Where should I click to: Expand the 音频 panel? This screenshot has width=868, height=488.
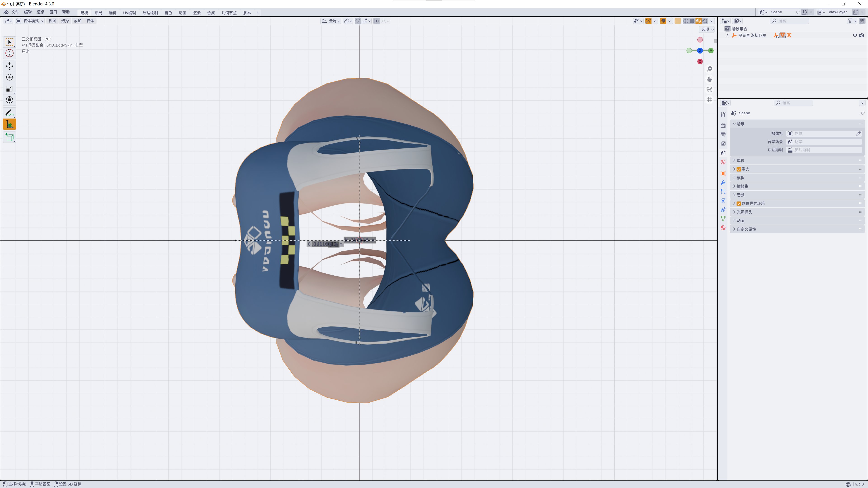coord(797,195)
